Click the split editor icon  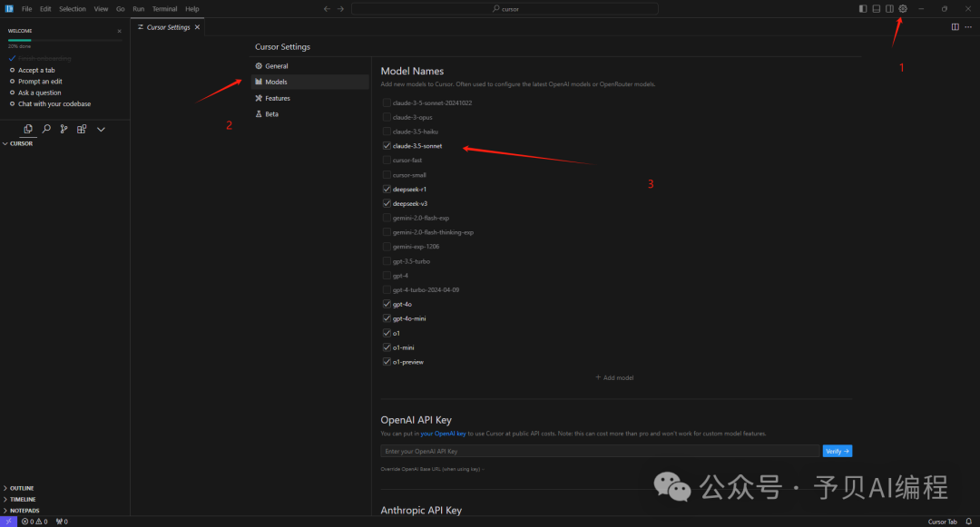pyautogui.click(x=955, y=27)
